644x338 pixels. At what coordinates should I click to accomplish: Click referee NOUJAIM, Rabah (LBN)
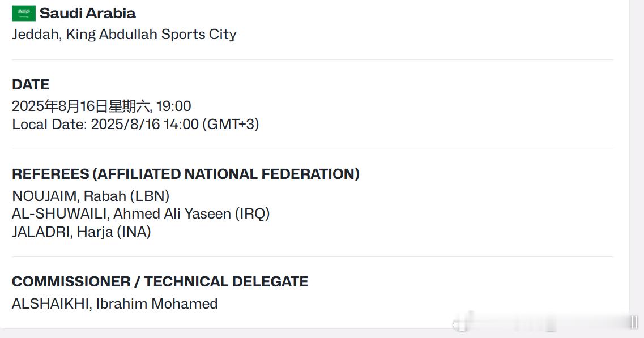[x=91, y=196]
